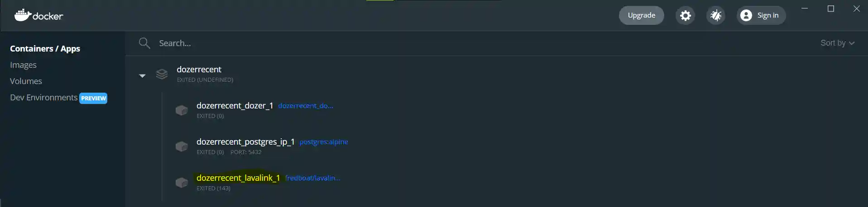Click the search magnifier icon
868x207 pixels.
tap(144, 43)
